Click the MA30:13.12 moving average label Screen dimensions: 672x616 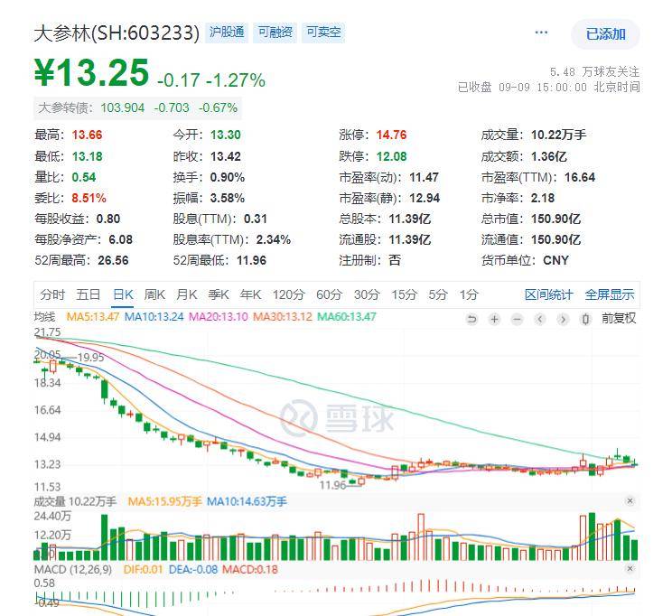[x=283, y=317]
